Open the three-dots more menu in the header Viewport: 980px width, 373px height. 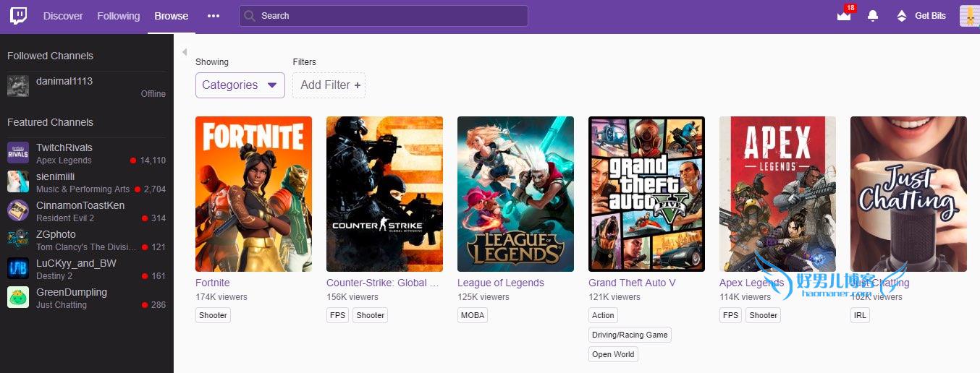pos(213,16)
